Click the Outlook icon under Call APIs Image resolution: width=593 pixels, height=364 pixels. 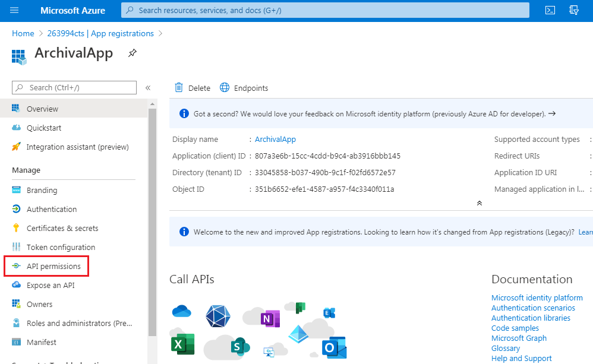(x=335, y=347)
